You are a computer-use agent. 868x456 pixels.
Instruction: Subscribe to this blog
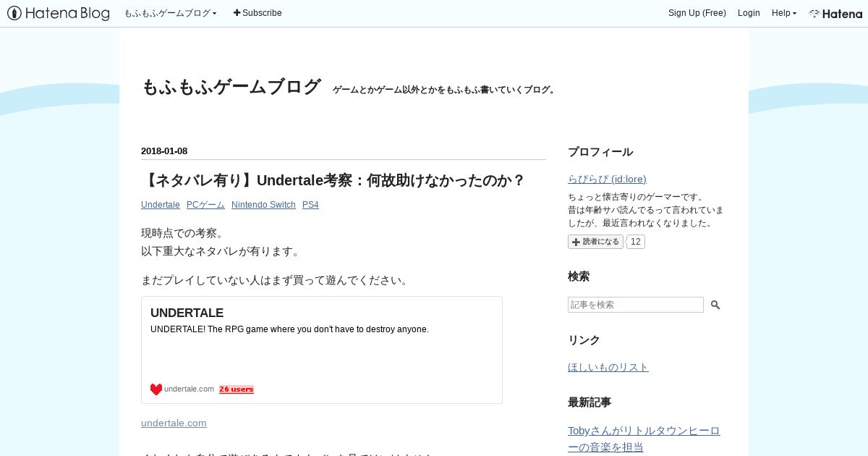pyautogui.click(x=258, y=13)
